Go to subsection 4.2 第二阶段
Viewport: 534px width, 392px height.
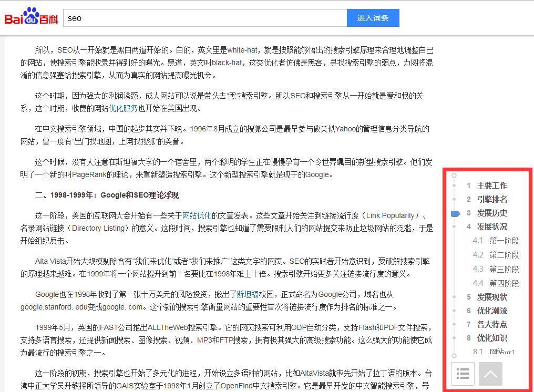click(x=496, y=255)
